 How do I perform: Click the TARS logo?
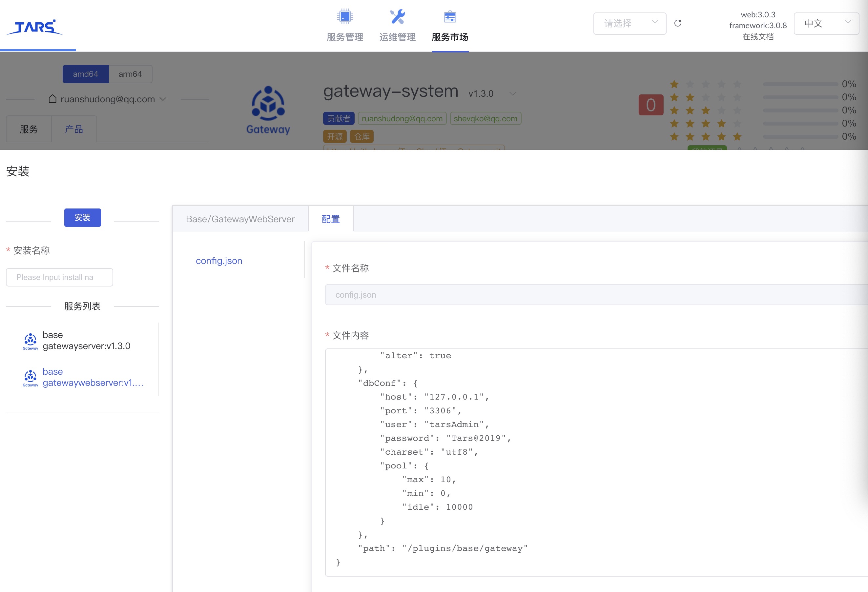34,27
